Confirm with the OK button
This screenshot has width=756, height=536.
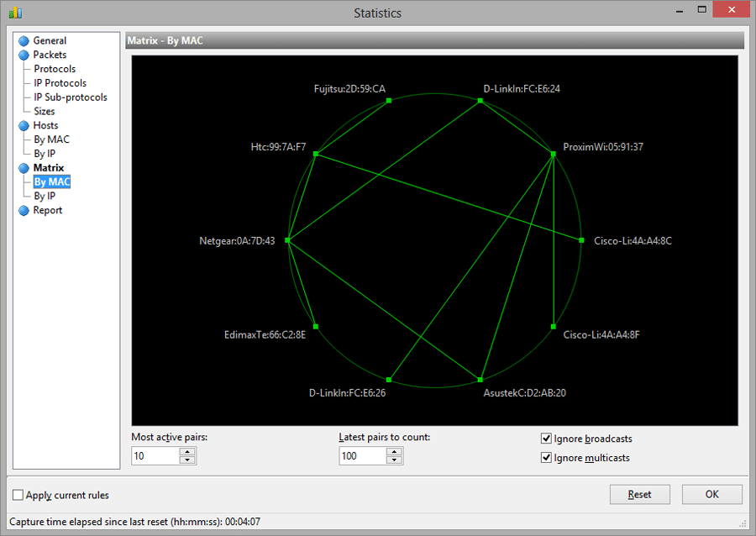(711, 494)
